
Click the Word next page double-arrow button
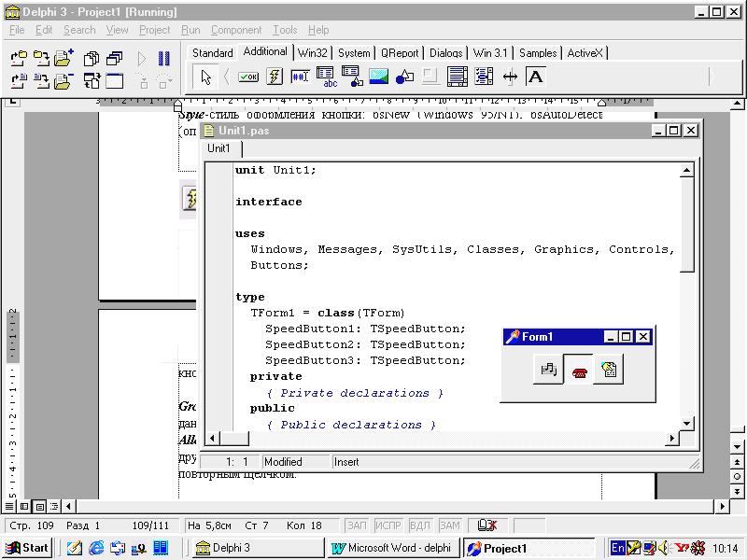(737, 492)
